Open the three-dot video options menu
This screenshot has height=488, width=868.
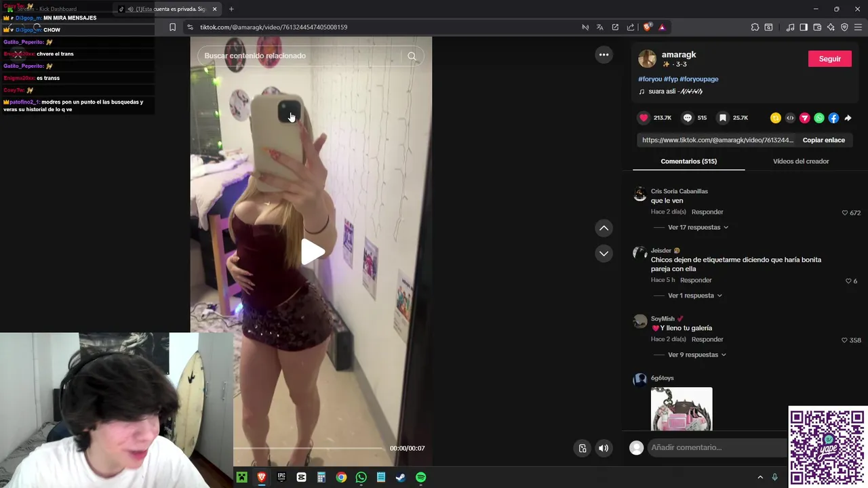[x=604, y=55]
